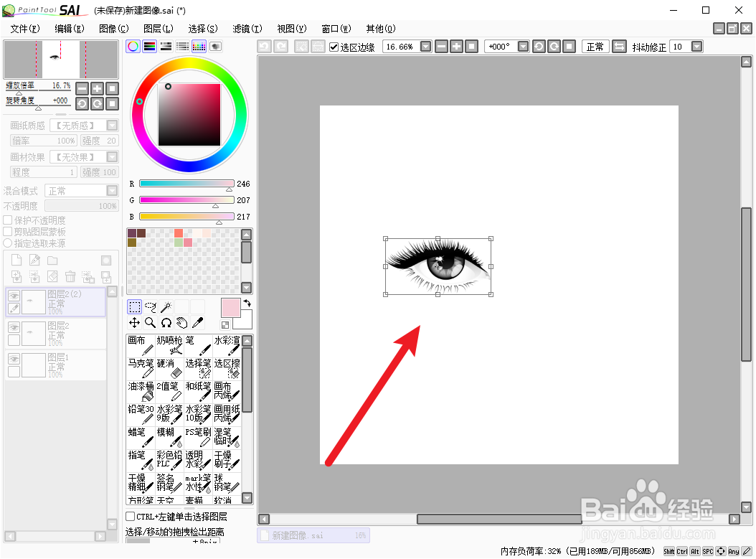Pick the pink foreground color swatch
The image size is (756, 559).
230,308
